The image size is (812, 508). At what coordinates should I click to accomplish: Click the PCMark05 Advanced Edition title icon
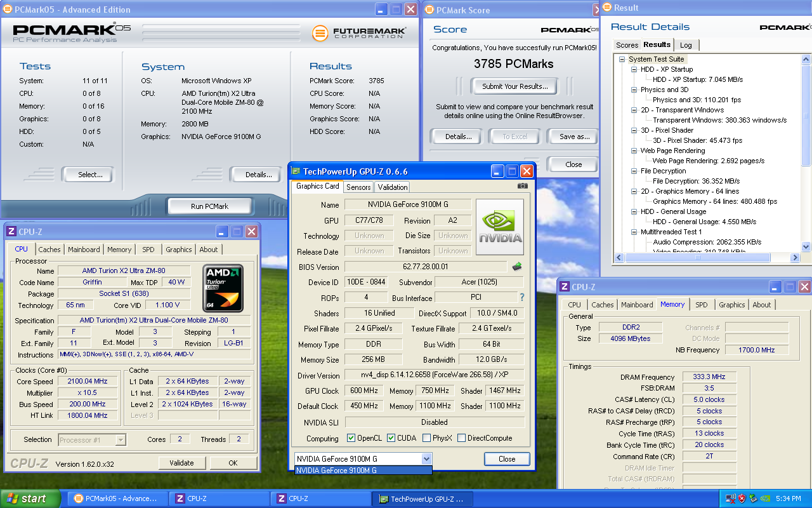(7, 10)
